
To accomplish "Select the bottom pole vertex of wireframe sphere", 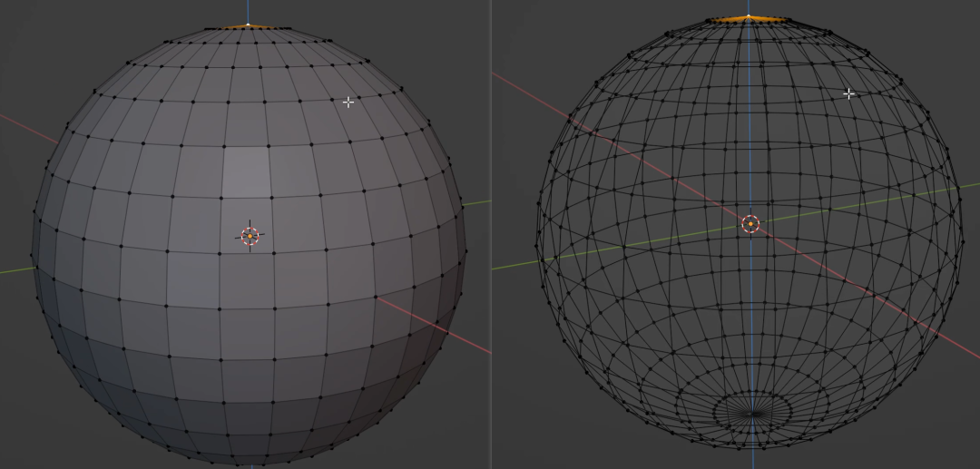I will 753,414.
